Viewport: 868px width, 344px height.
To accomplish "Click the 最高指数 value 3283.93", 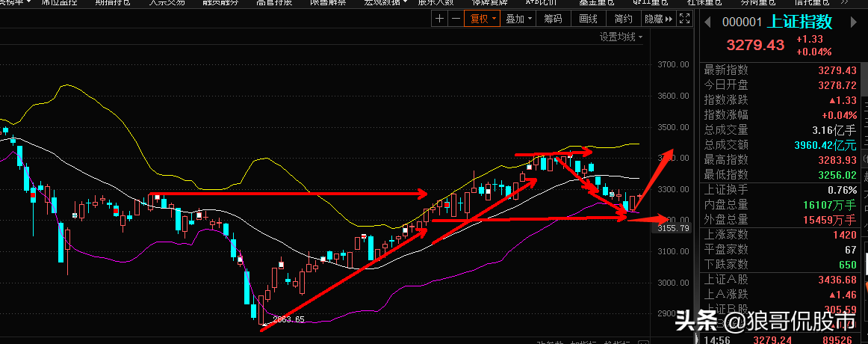I will point(837,160).
